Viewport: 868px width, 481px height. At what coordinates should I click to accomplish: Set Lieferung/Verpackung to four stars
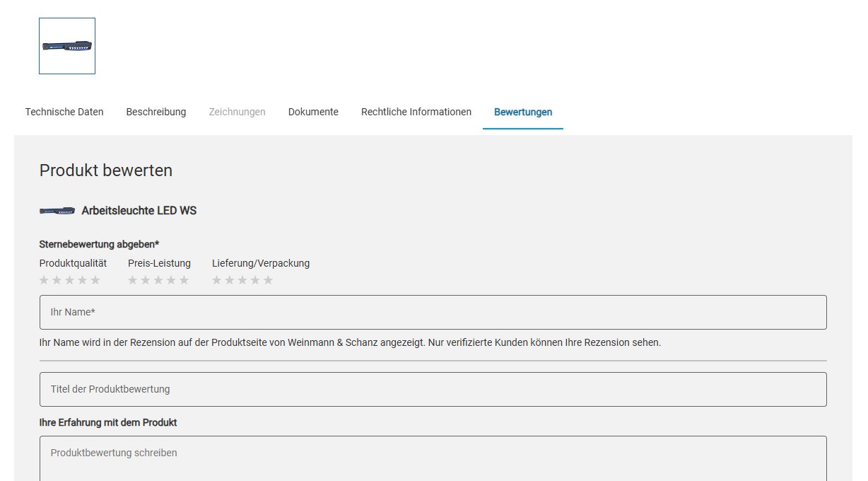click(x=255, y=280)
